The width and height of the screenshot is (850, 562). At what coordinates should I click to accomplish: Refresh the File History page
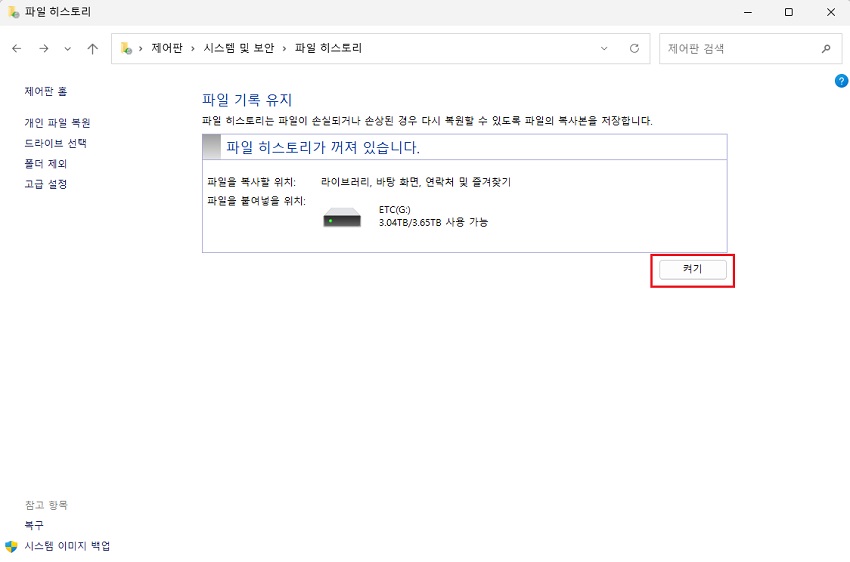tap(634, 49)
